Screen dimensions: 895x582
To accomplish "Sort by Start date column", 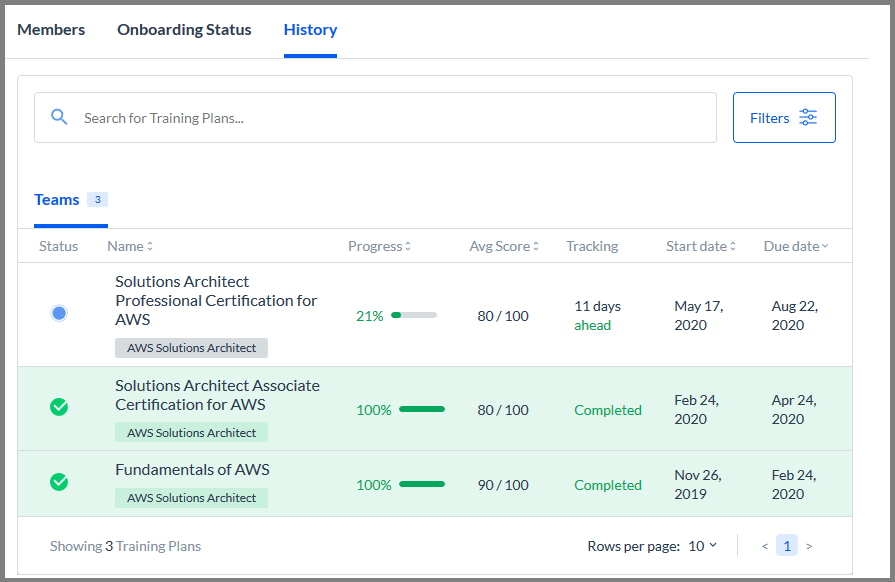I will point(701,246).
